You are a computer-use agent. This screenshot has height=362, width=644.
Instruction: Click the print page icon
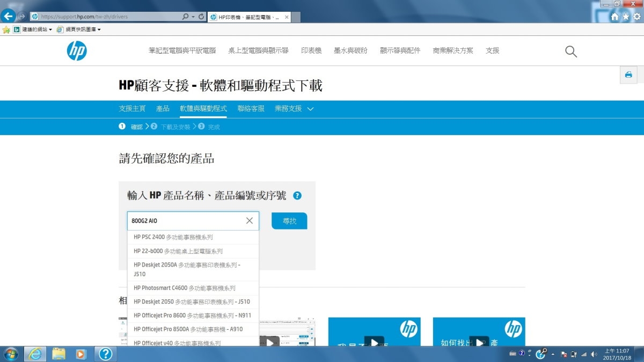pos(628,75)
